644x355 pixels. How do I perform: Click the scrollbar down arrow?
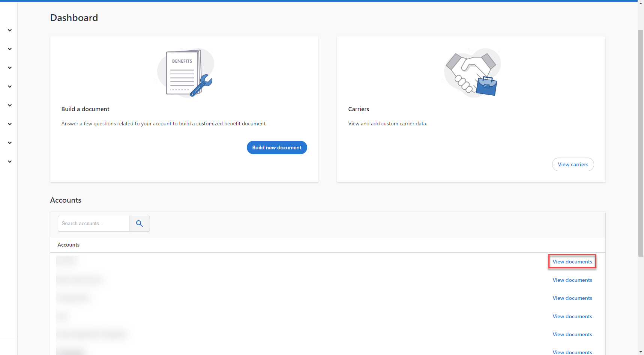pyautogui.click(x=640, y=352)
